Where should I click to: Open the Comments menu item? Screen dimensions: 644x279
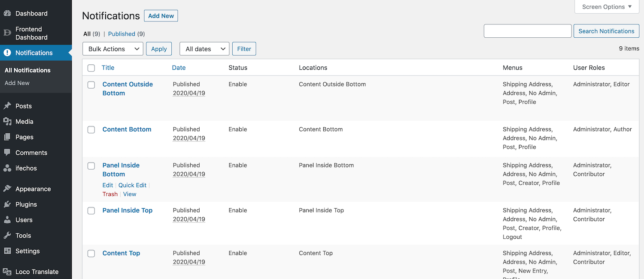point(36,153)
